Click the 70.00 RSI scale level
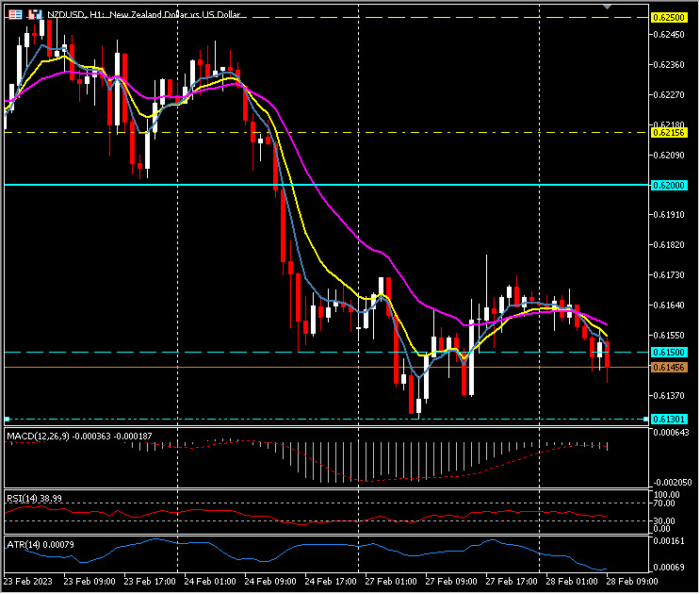The width and height of the screenshot is (700, 594). [665, 503]
